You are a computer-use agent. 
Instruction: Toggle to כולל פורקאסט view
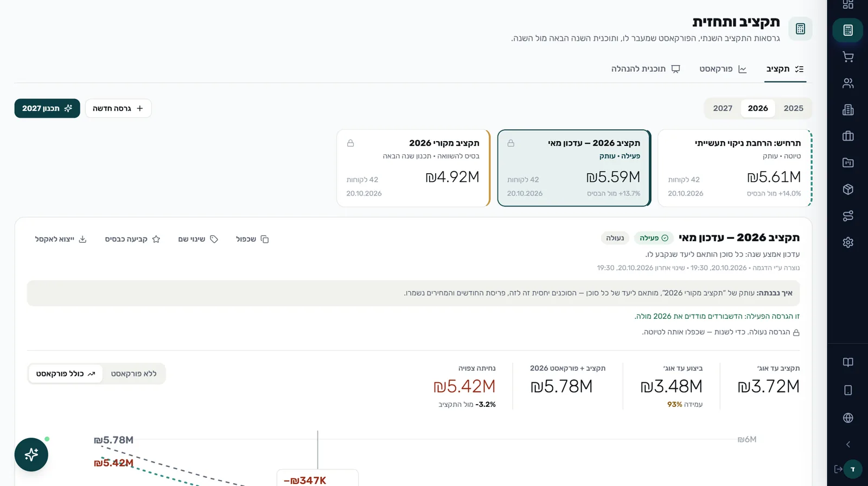point(66,374)
